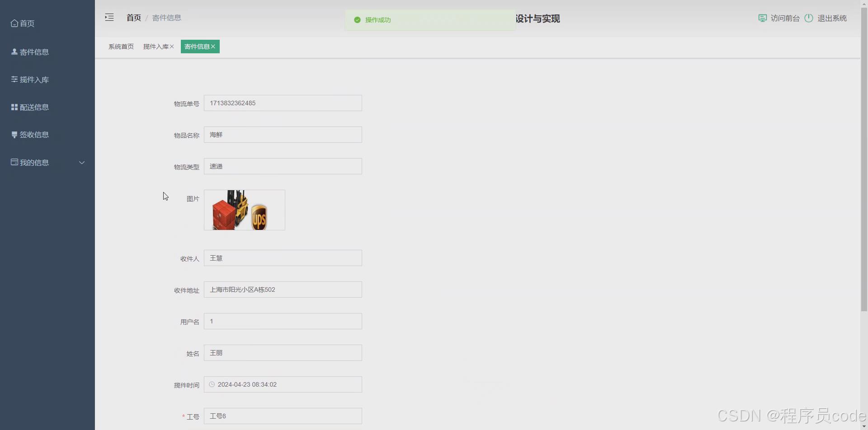Close the 揽件入库 tab
This screenshot has width=868, height=430.
click(x=172, y=47)
